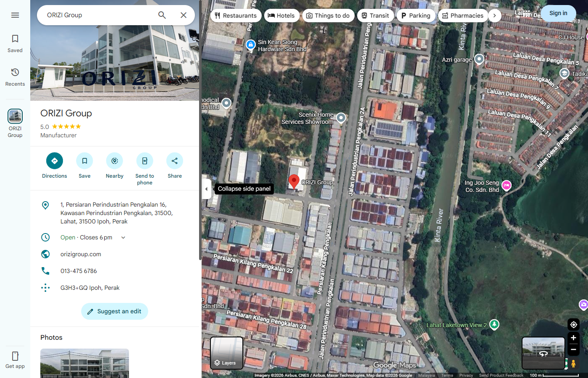Zoom in on map with plus
Viewport: 588px width, 378px height.
point(573,338)
